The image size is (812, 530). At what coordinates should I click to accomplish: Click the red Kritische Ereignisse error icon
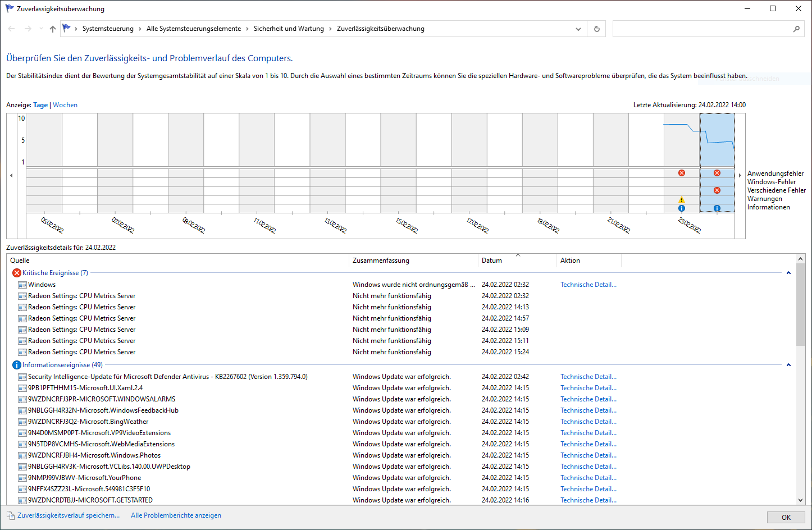[x=17, y=273]
